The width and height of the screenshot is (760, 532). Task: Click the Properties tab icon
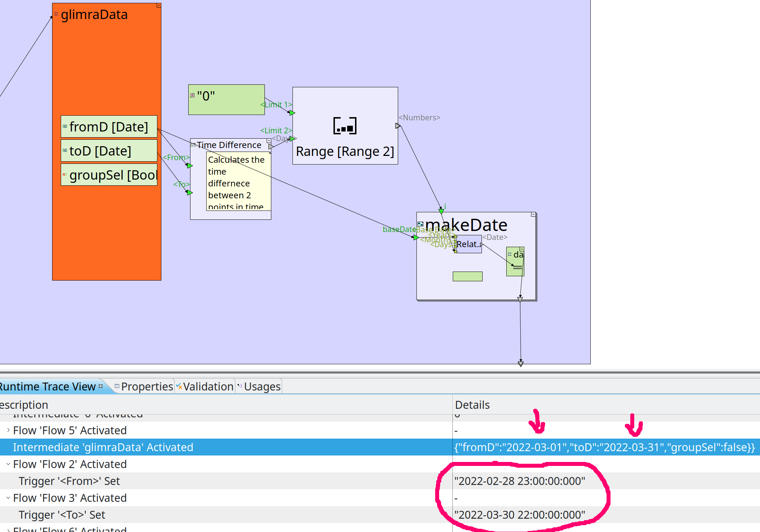(x=117, y=386)
